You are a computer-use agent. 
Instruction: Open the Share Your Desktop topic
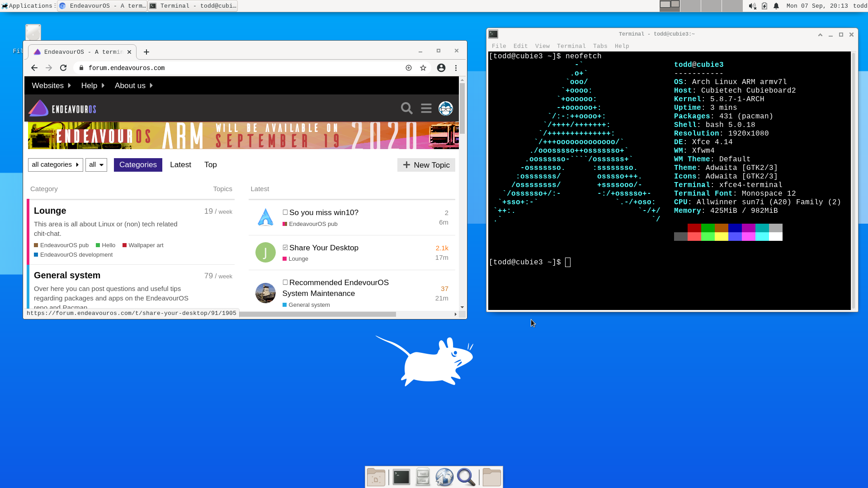(x=324, y=248)
